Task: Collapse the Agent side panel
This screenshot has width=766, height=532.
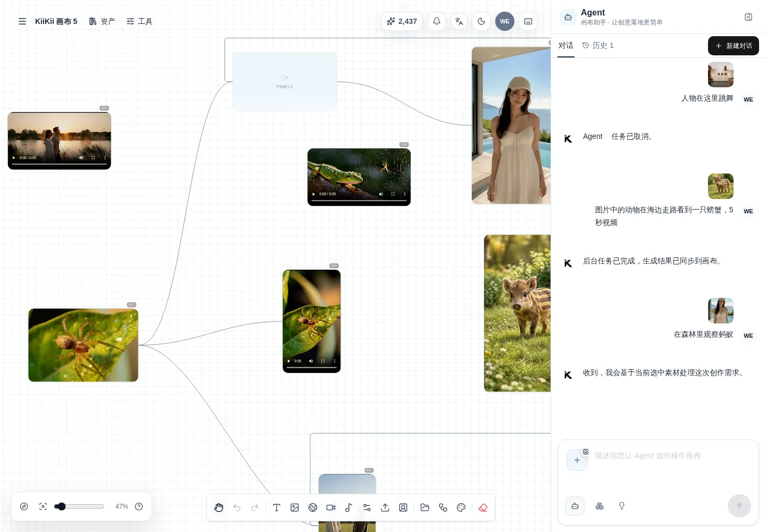Action: 748,17
